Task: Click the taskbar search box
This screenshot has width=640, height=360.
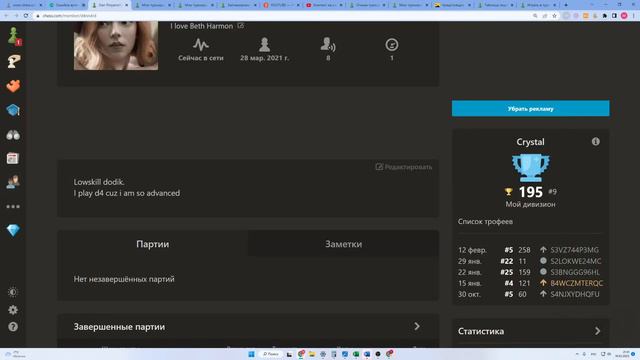Action: tap(271, 354)
